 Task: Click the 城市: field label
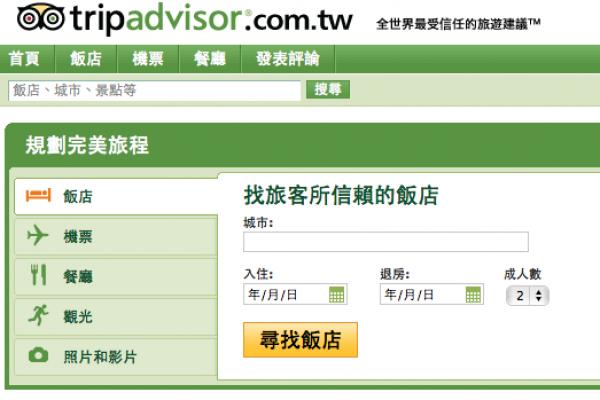258,222
